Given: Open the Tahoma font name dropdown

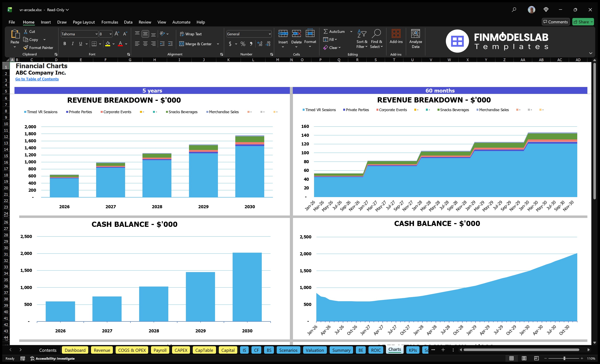Looking at the screenshot, I should point(96,34).
